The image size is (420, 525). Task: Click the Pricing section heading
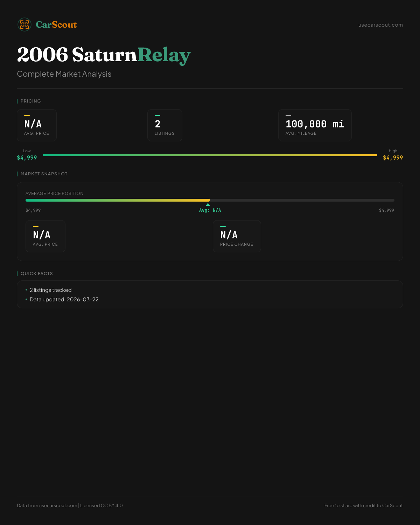[31, 101]
